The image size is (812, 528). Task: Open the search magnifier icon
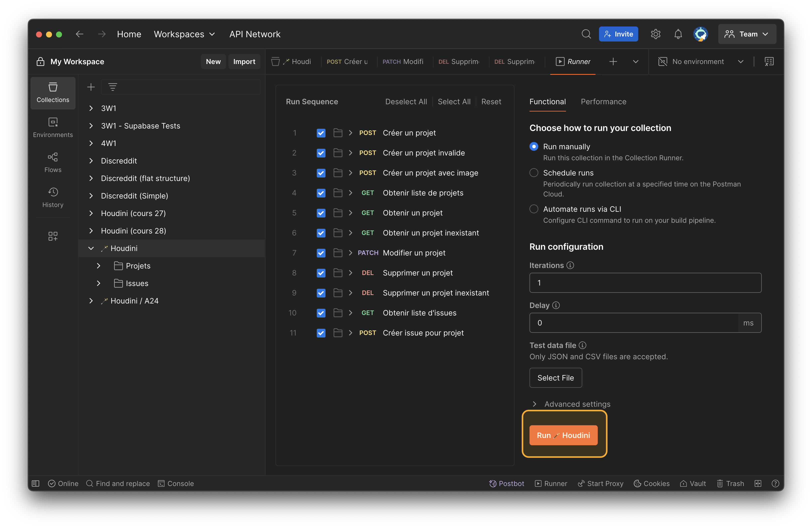click(x=586, y=34)
